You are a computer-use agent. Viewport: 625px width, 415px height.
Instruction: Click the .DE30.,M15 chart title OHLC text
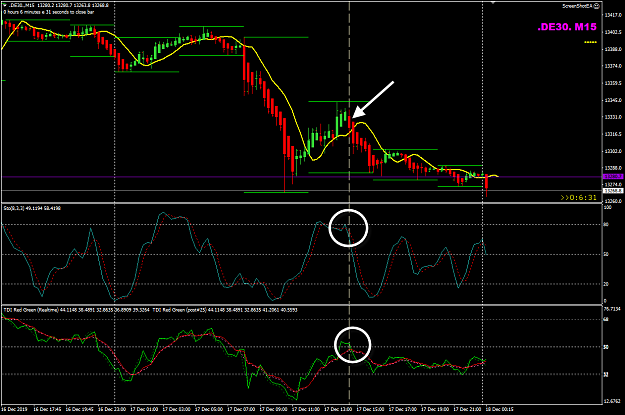click(x=58, y=6)
